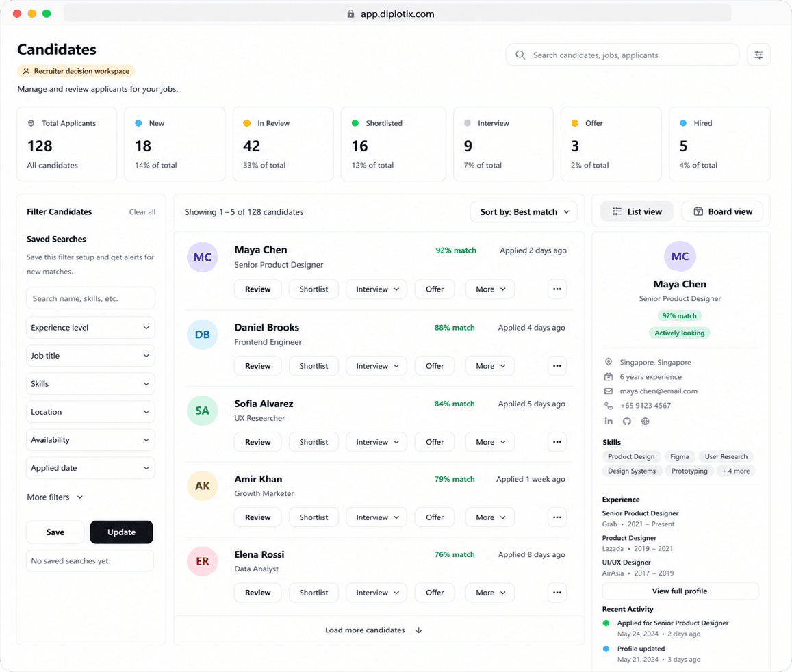Select the New applicants stat card
The image size is (792, 672).
[x=175, y=144]
